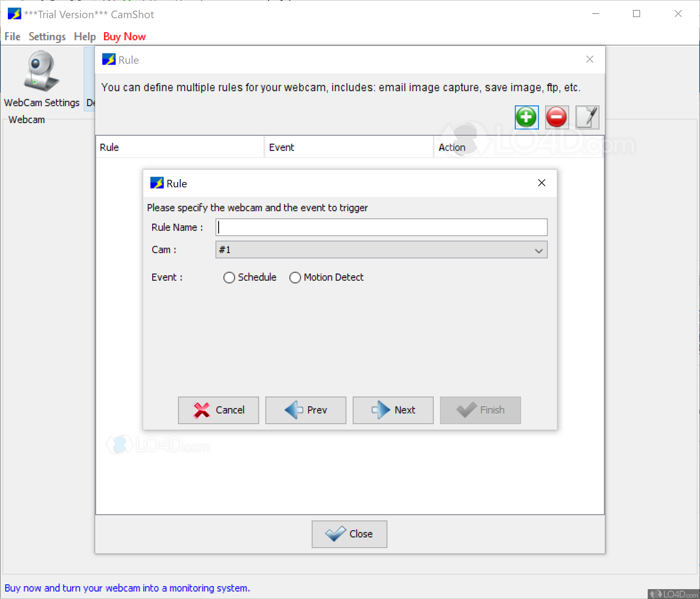
Task: Cancel the rule wizard
Action: (x=218, y=410)
